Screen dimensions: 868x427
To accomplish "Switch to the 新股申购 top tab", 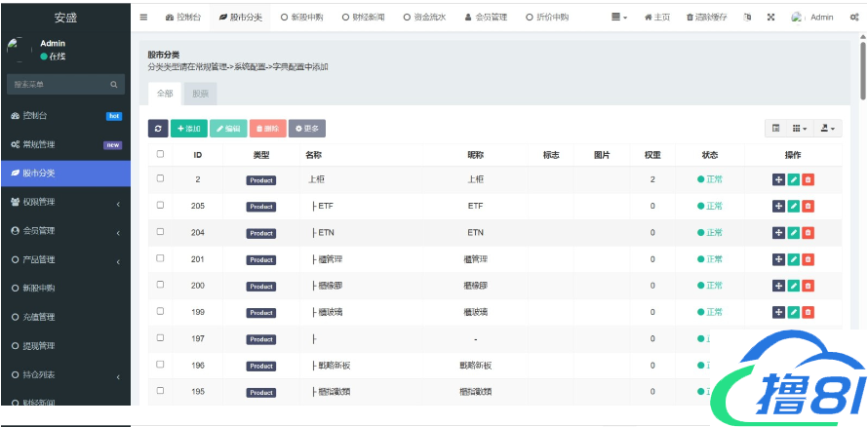I will point(301,18).
